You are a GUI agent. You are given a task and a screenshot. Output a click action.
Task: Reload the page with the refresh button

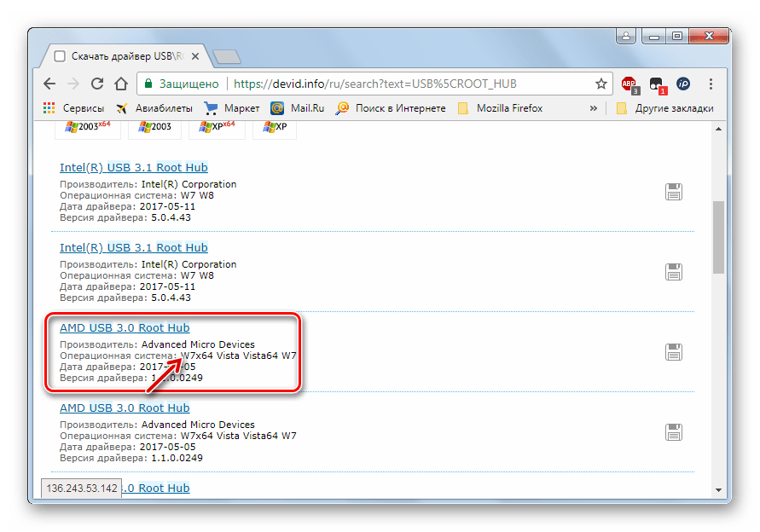(x=97, y=84)
